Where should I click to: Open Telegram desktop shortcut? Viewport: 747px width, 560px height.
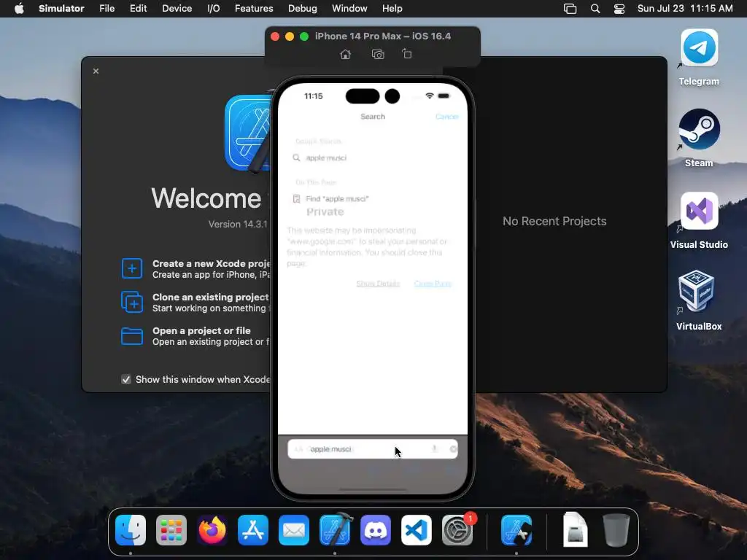(699, 47)
